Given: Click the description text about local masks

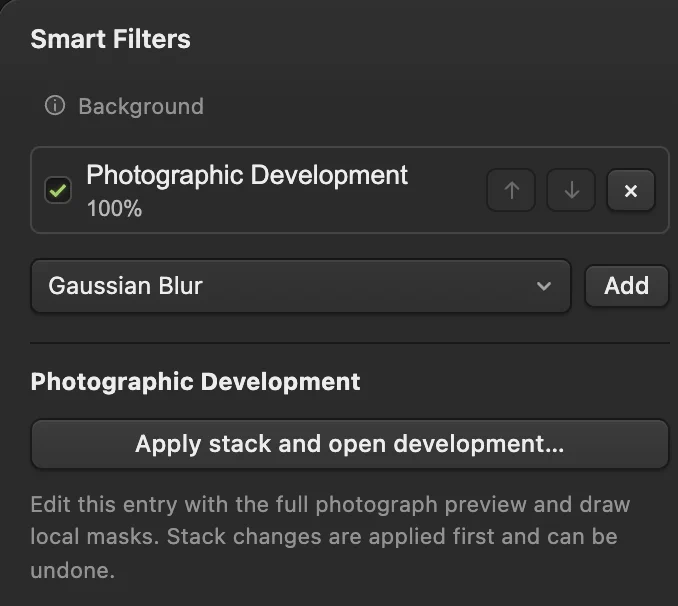Looking at the screenshot, I should 329,537.
